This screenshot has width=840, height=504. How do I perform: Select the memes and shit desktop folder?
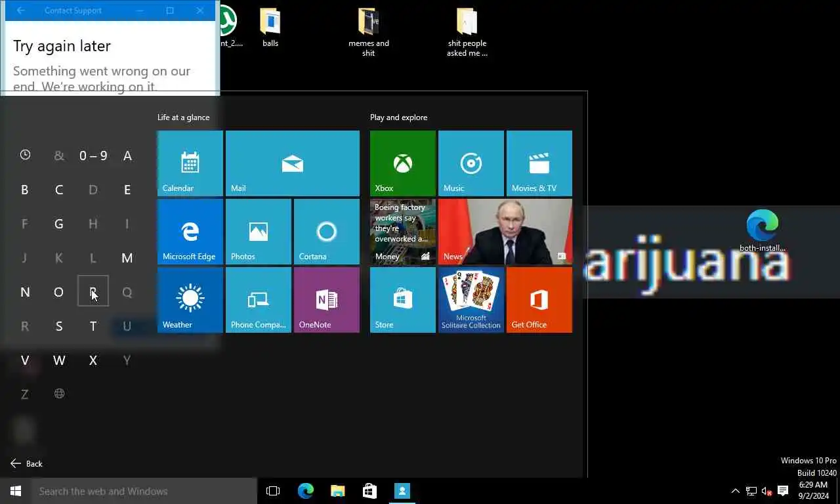coord(369,32)
